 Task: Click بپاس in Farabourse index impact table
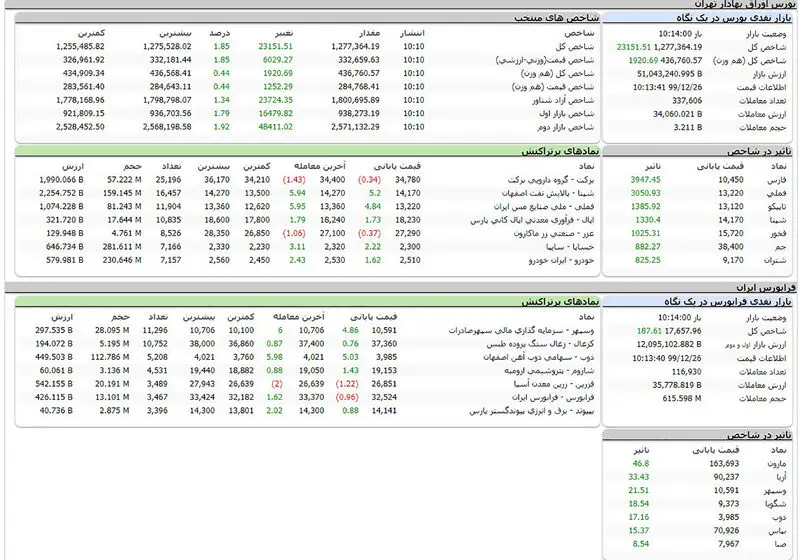tap(777, 531)
